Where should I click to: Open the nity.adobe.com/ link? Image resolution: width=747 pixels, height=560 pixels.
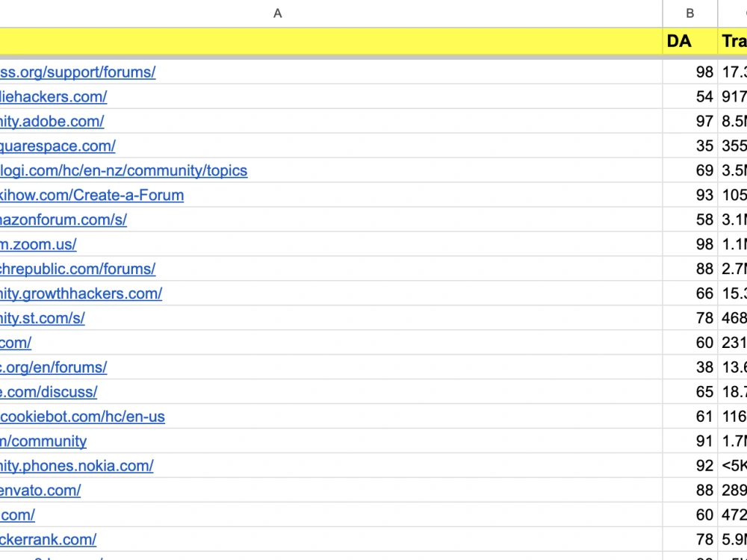pos(52,122)
